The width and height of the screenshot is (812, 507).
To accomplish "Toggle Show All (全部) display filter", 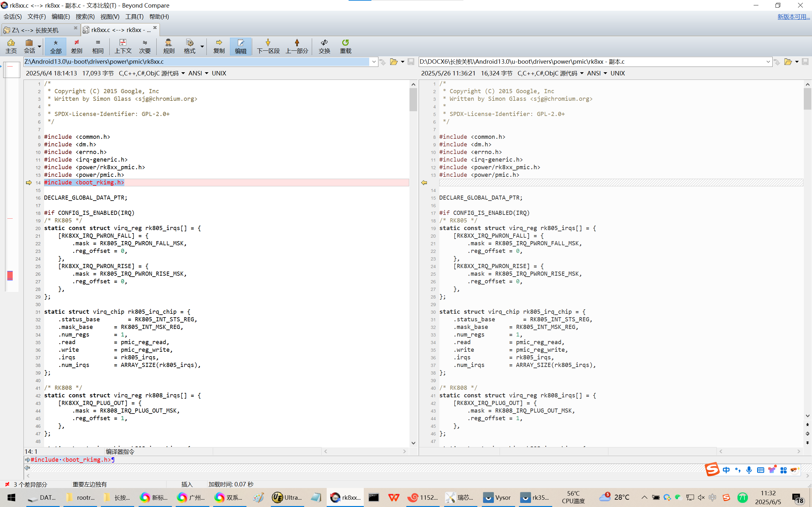I will pos(56,46).
